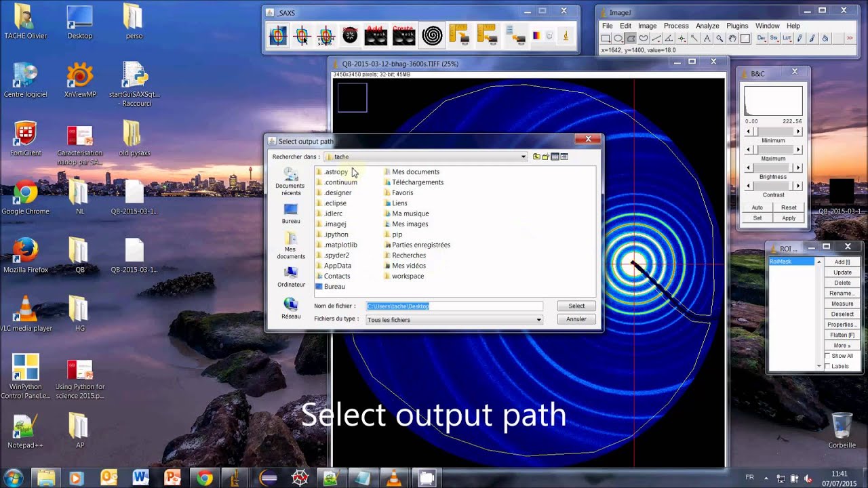Screen dimensions: 868x488
Task: Open Chrome from the taskbar
Action: pyautogui.click(x=204, y=478)
